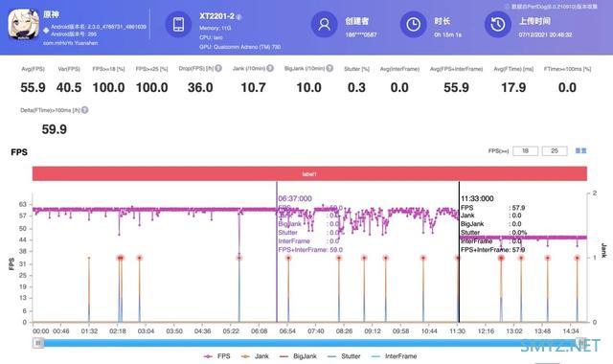This screenshot has width=613, height=364.
Task: Click the Avg(FTime) value 17.9
Action: coord(513,87)
